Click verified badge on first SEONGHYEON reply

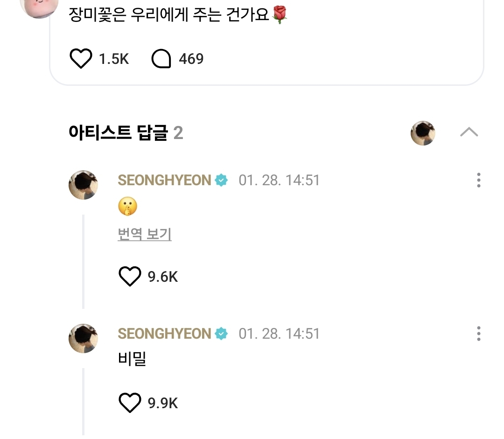(221, 180)
